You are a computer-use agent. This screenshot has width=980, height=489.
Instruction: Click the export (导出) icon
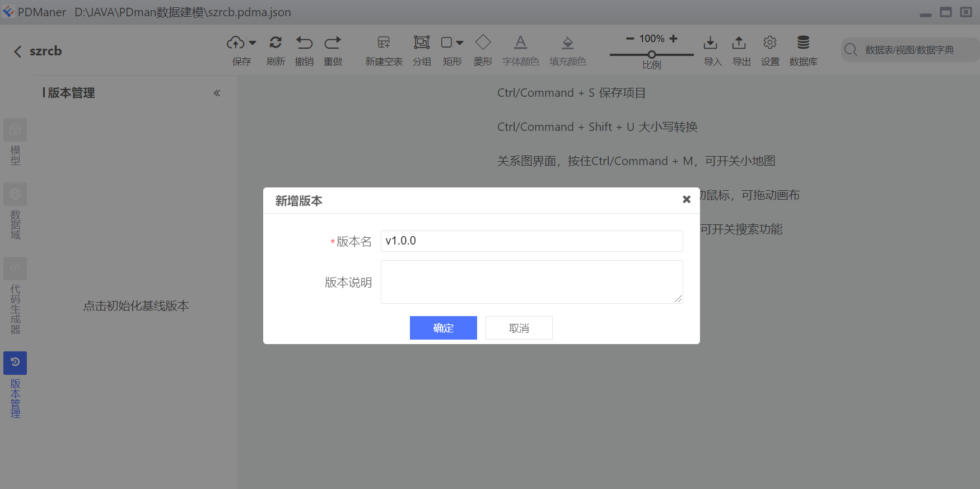click(739, 43)
